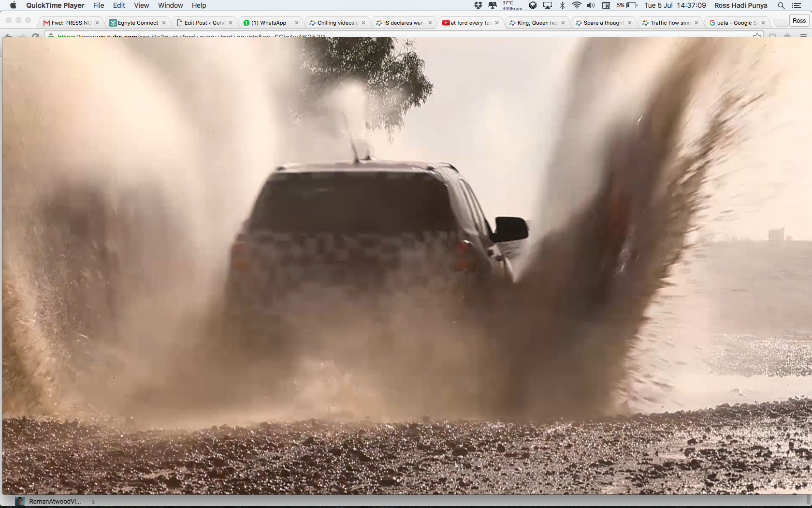Viewport: 812px width, 508px height.
Task: Click the volume speaker icon
Action: [x=591, y=5]
